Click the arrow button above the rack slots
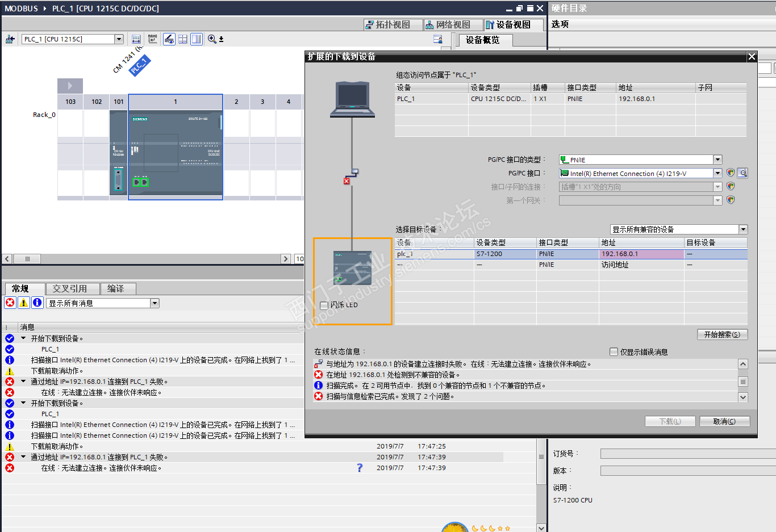776x532 pixels. click(x=70, y=86)
